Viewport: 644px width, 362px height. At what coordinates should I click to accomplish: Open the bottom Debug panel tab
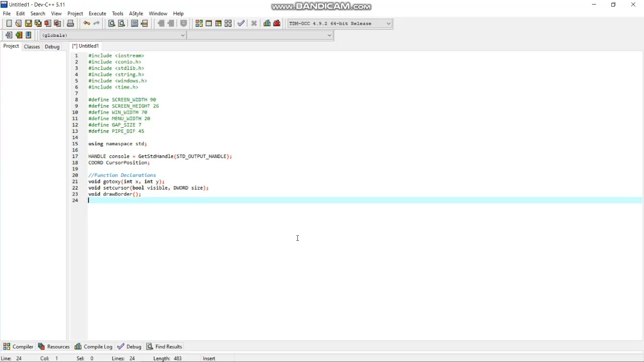(129, 347)
